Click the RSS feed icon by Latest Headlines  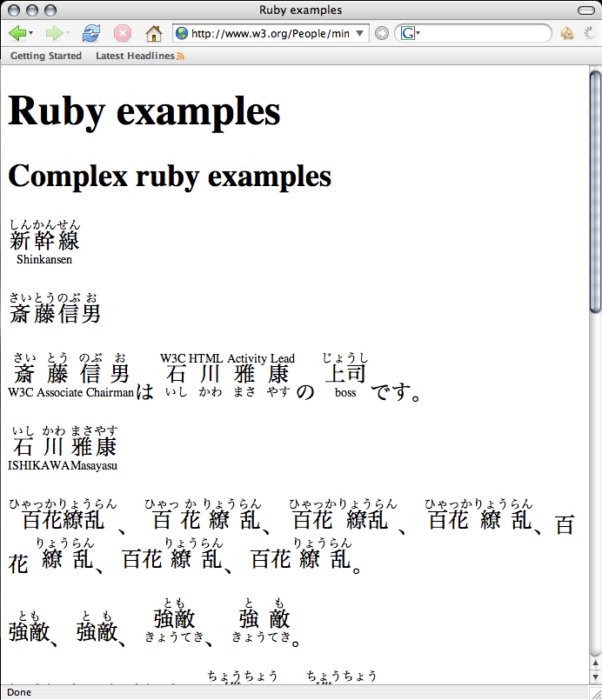click(181, 57)
